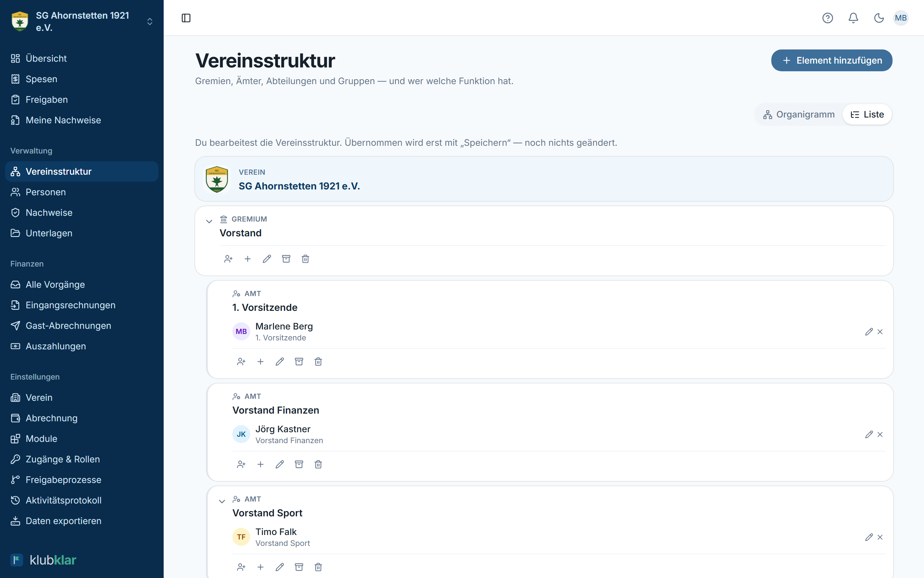The width and height of the screenshot is (924, 578).
Task: Open Verein settings
Action: 82,398
